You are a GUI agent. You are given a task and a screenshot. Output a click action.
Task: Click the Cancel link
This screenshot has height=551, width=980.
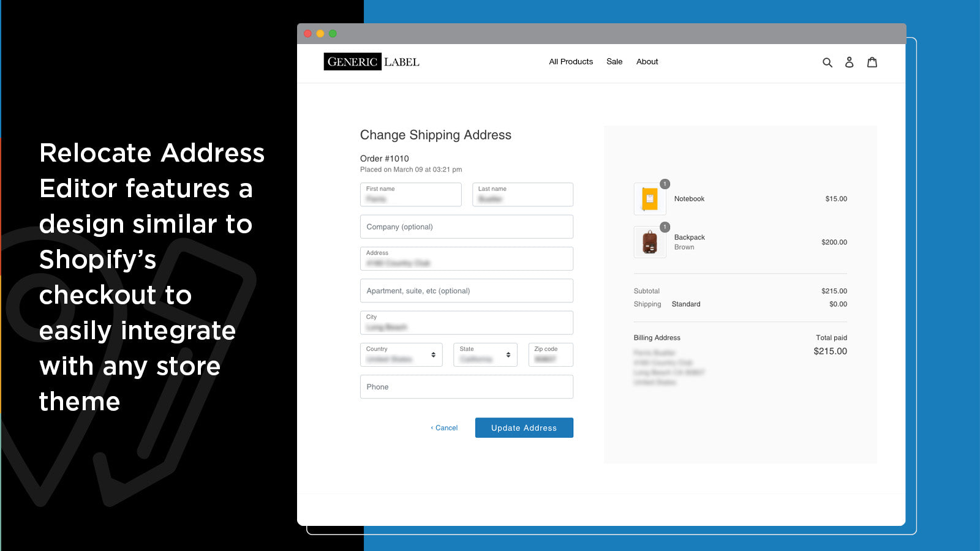[x=443, y=427]
